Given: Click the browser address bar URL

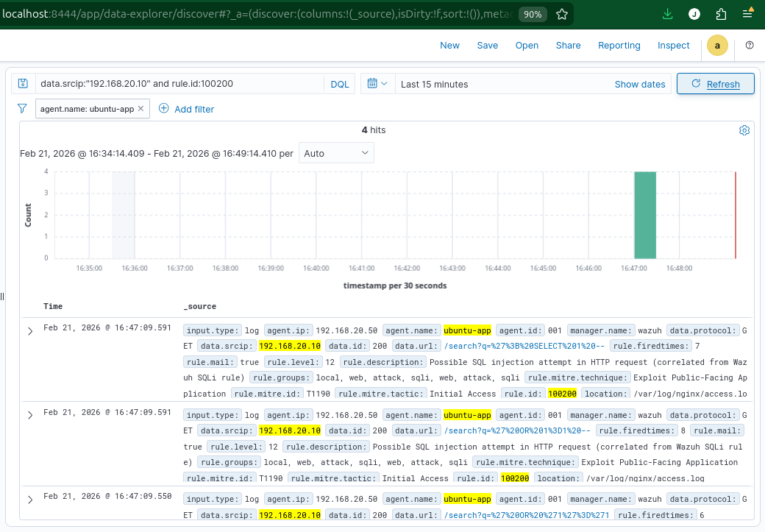Looking at the screenshot, I should pyautogui.click(x=257, y=14).
